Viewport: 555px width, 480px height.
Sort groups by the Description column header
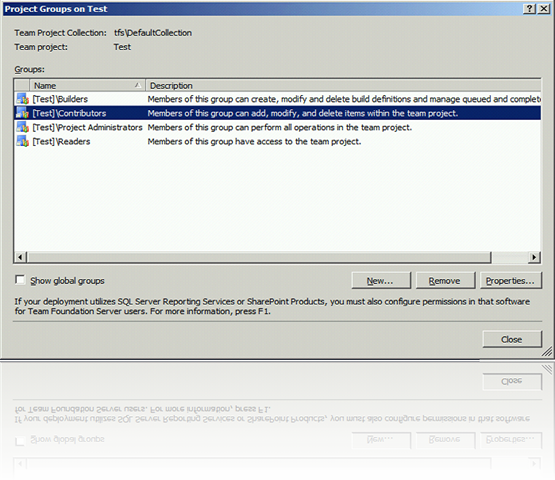(343, 86)
